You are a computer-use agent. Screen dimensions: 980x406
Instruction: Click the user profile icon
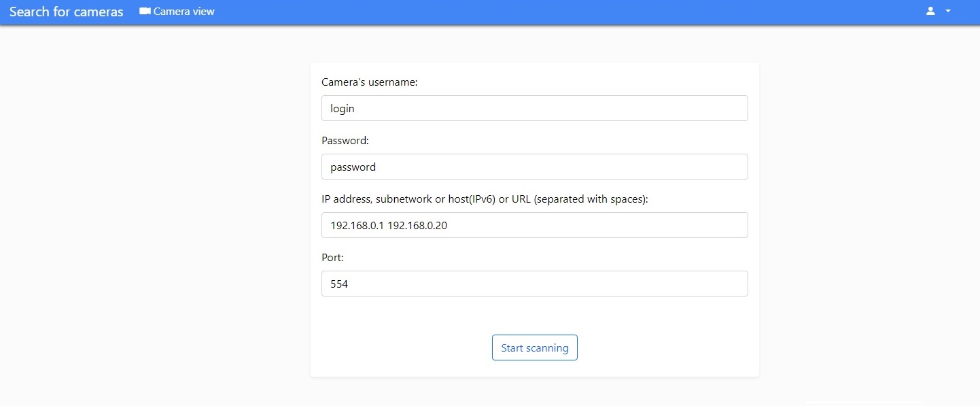[931, 12]
